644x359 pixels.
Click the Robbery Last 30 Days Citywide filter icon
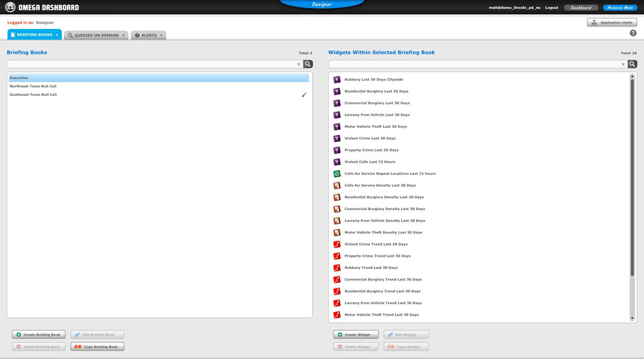(x=337, y=80)
